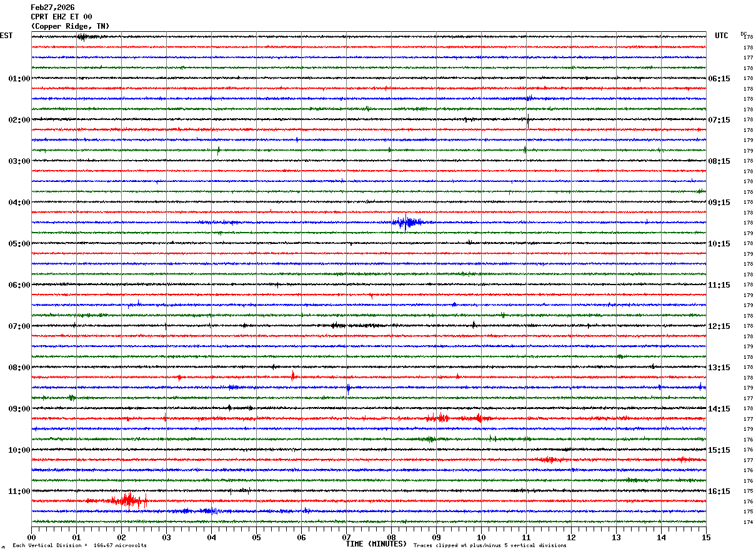Select the 04:00 EST row label

coord(19,203)
